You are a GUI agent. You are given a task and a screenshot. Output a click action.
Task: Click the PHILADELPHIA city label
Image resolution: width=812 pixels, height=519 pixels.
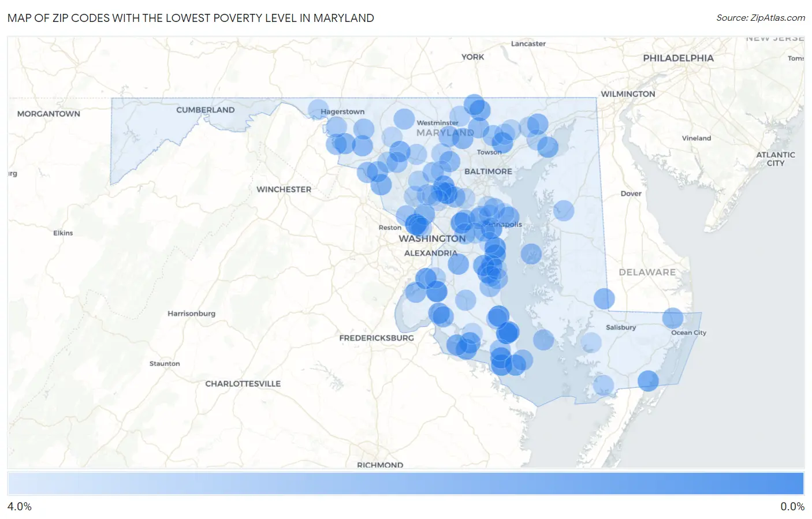click(x=678, y=58)
